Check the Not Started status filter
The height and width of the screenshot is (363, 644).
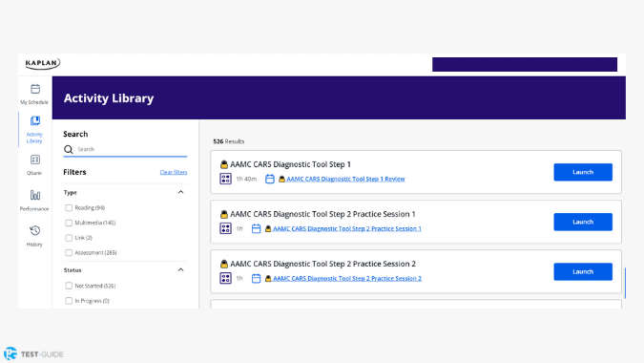pyautogui.click(x=69, y=286)
